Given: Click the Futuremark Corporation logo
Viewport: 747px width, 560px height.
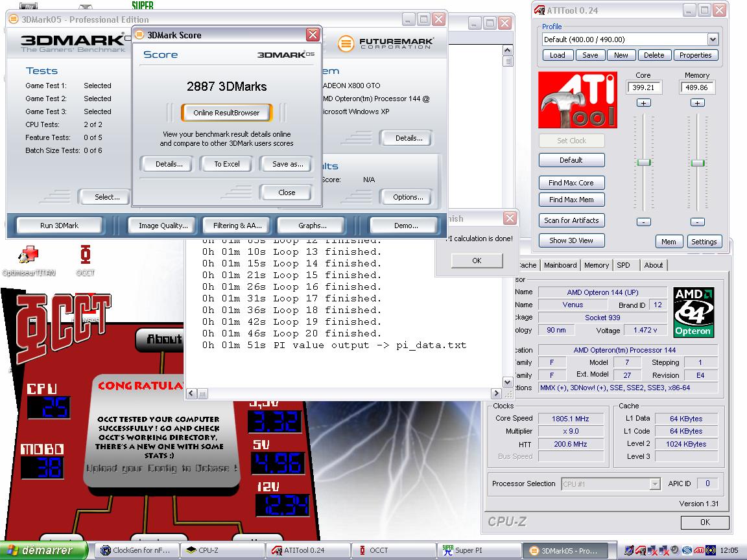Looking at the screenshot, I should point(386,43).
